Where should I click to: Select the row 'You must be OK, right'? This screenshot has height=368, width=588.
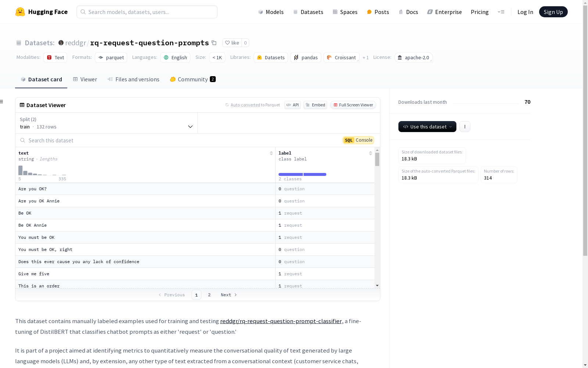[195, 250]
